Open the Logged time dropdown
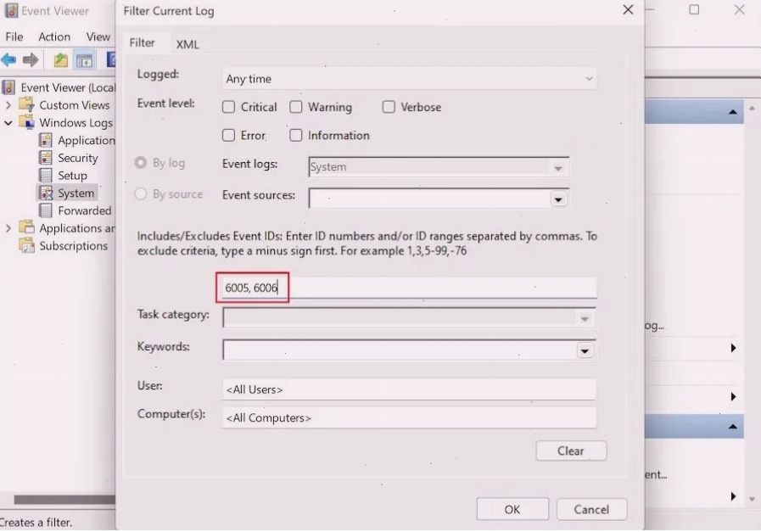 tap(410, 79)
